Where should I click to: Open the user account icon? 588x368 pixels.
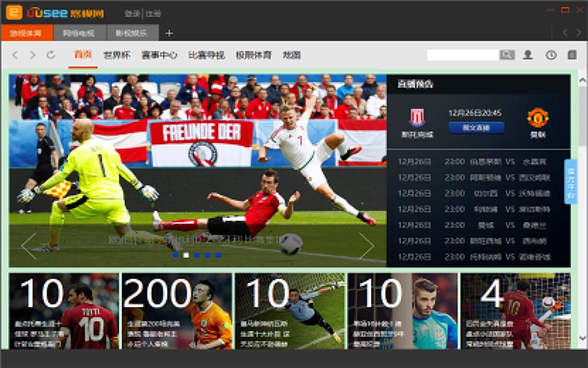tap(528, 55)
